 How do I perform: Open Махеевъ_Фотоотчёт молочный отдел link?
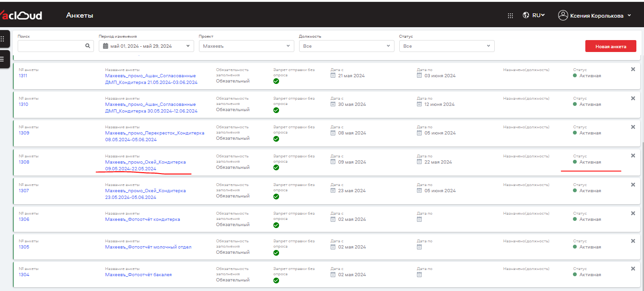coord(148,247)
